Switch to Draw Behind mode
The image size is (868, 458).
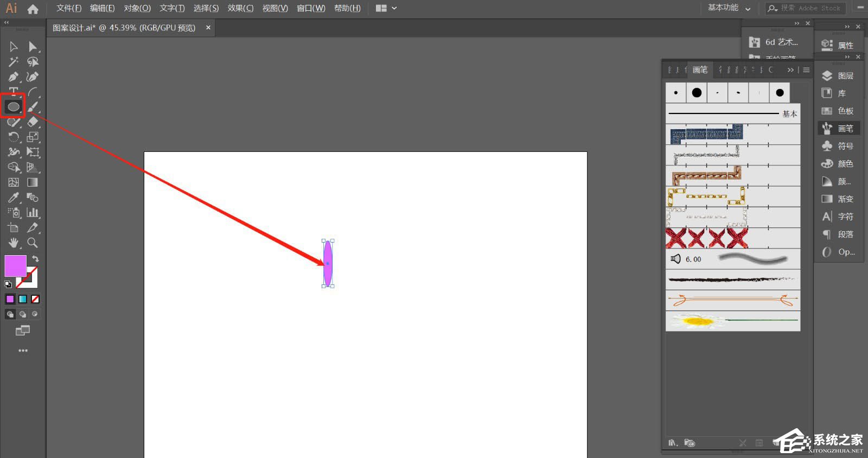[x=22, y=314]
